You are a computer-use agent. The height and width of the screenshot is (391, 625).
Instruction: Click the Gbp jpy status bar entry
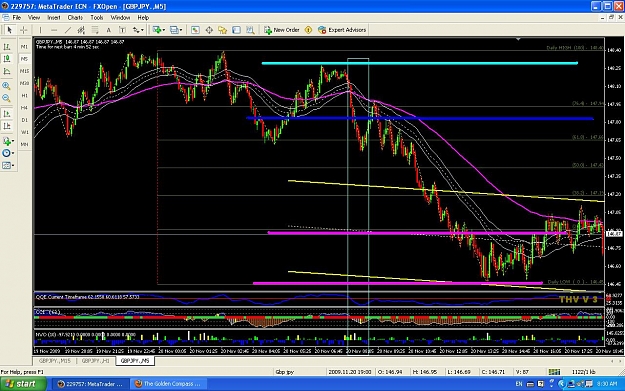point(285,372)
